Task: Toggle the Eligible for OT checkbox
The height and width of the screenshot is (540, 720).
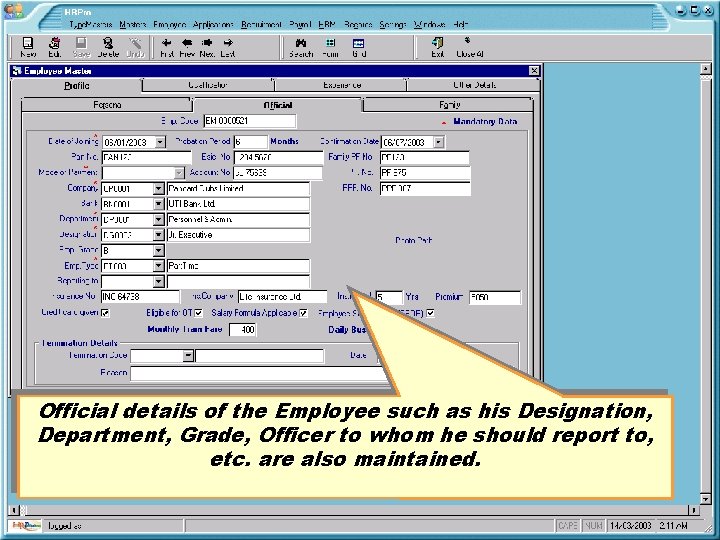Action: coord(198,313)
